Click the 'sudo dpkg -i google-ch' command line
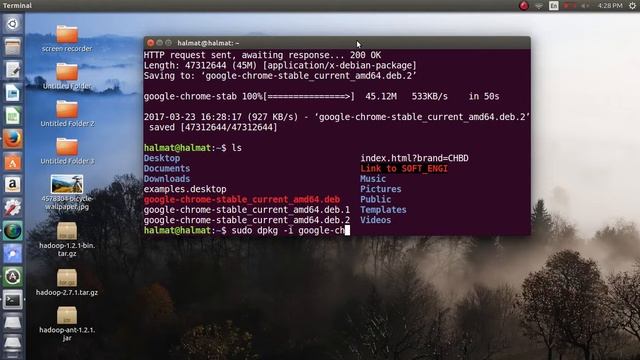Screen dimensions: 640x360 click(288, 230)
